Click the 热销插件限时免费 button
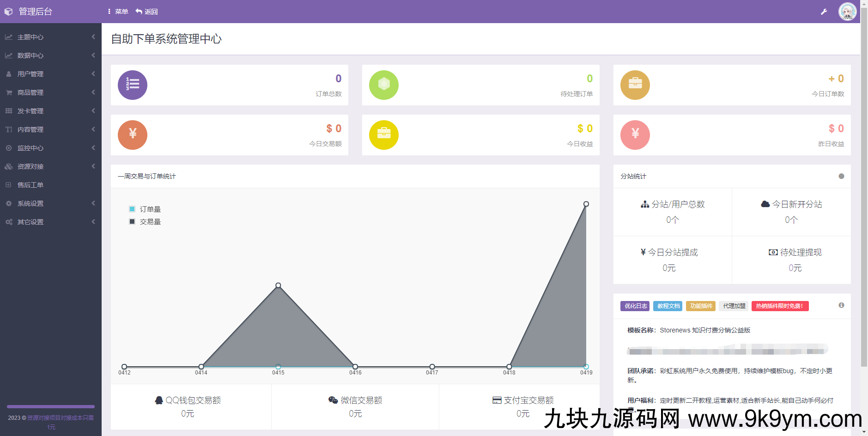This screenshot has height=436, width=868. coord(780,306)
